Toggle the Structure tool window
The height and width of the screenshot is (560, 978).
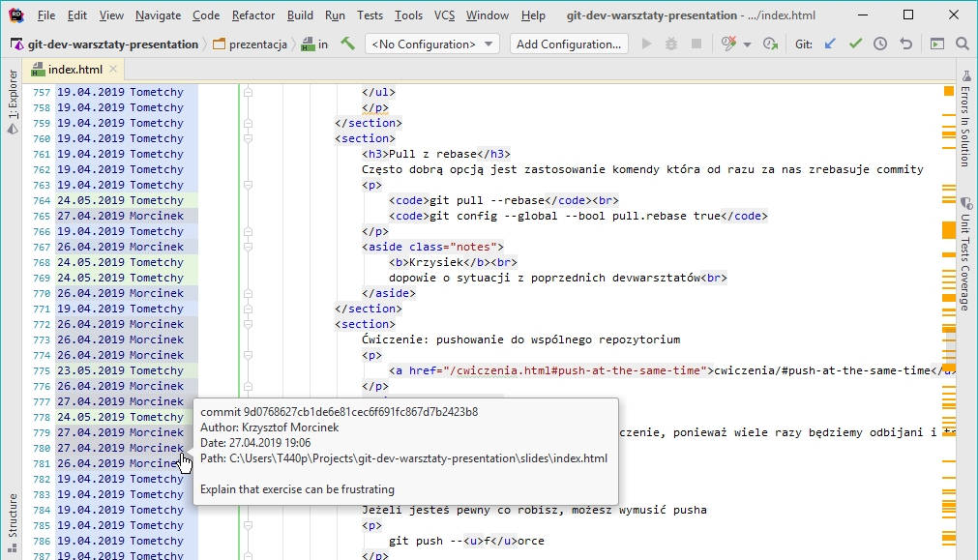tap(13, 516)
